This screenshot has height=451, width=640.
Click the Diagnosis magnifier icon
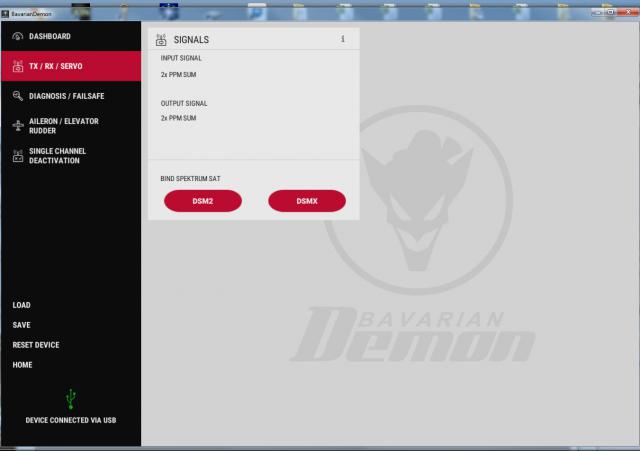coord(18,96)
